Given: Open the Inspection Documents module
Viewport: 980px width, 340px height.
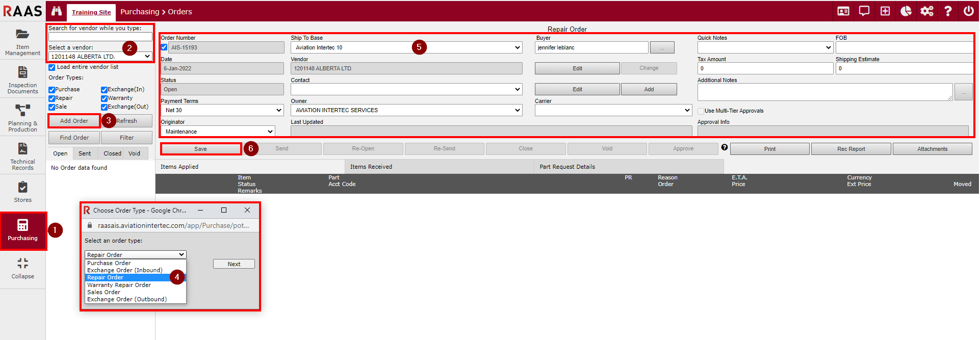Looking at the screenshot, I should tap(22, 80).
